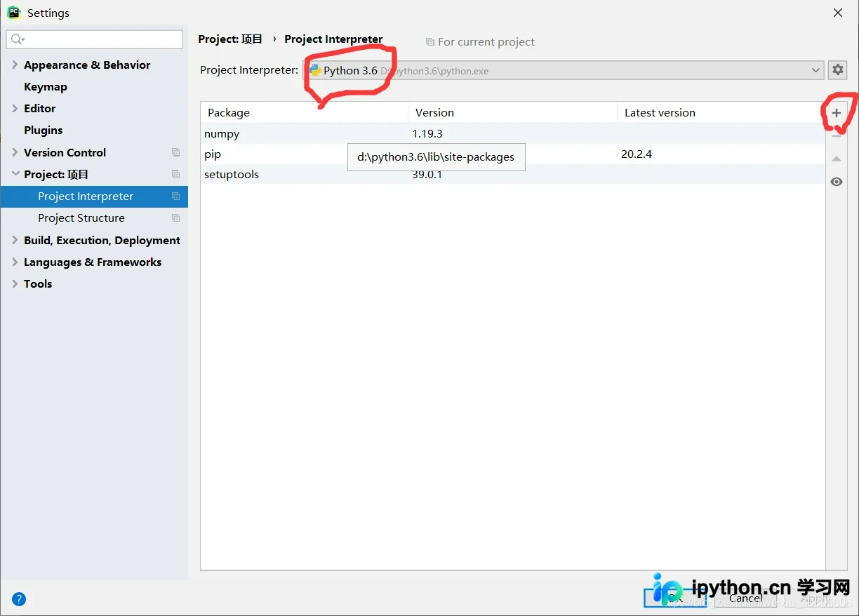This screenshot has width=859, height=616.
Task: Click the Version Control per-project copy icon
Action: (x=175, y=152)
